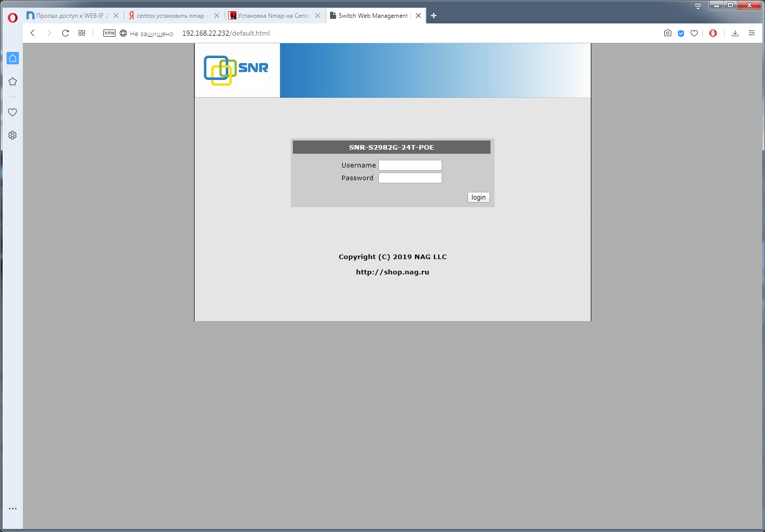Click the SNR-S2982G-24T-POE title text

pyautogui.click(x=392, y=147)
